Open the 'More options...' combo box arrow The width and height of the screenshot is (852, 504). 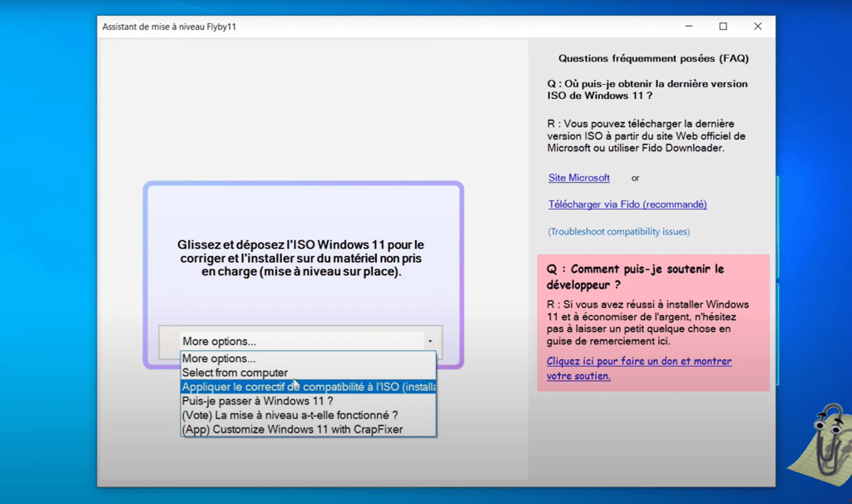430,341
